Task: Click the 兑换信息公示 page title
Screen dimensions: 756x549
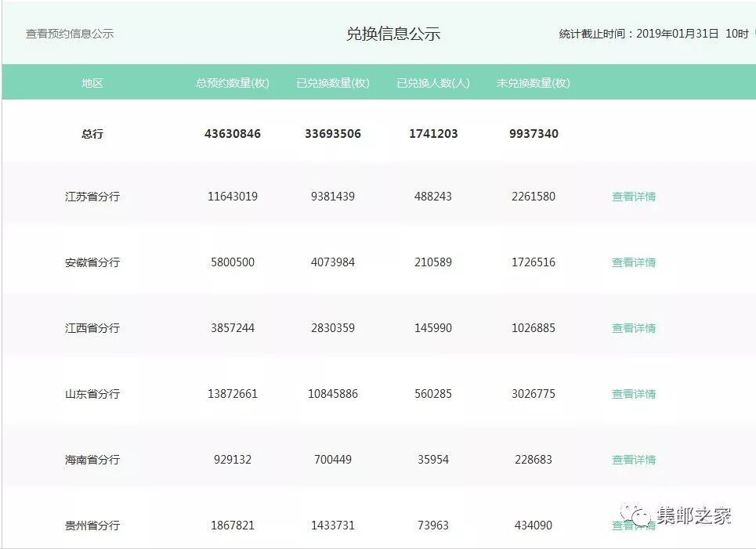Action: 393,34
